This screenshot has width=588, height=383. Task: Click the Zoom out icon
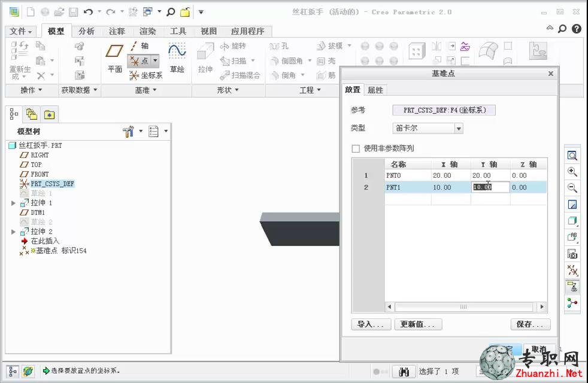(x=572, y=188)
